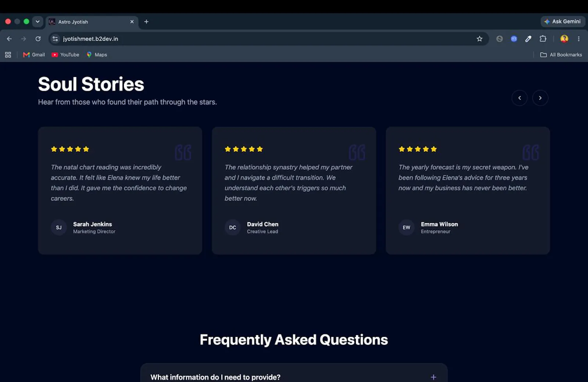Viewport: 588px width, 382px height.
Task: Open the extensions puzzle icon
Action: [543, 39]
